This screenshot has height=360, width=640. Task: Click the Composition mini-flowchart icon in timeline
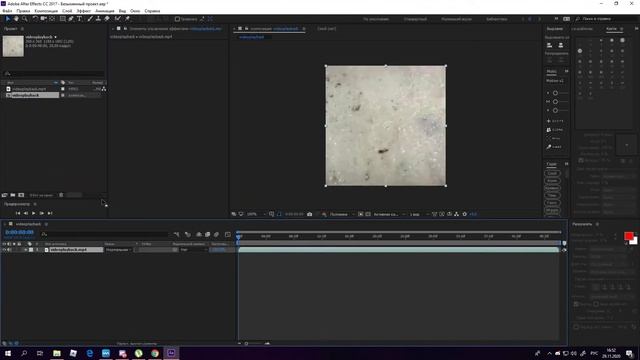tap(176, 234)
